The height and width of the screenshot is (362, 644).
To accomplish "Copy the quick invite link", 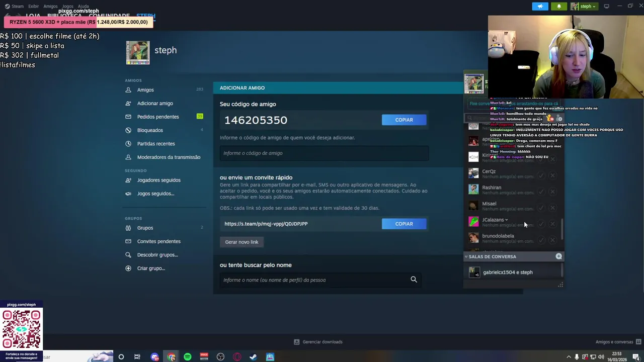I will (404, 224).
